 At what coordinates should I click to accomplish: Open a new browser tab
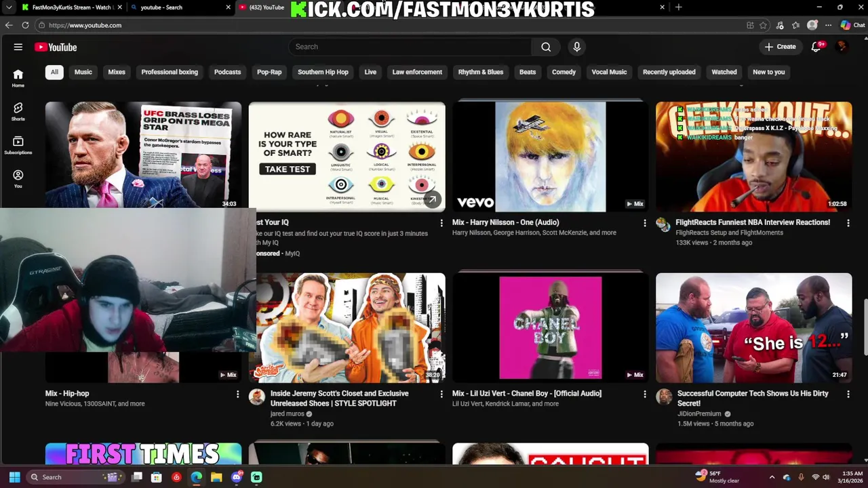pos(679,7)
